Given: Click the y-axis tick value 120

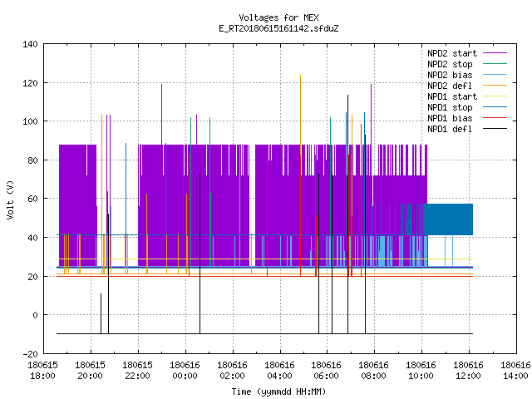Looking at the screenshot, I should 30,83.
